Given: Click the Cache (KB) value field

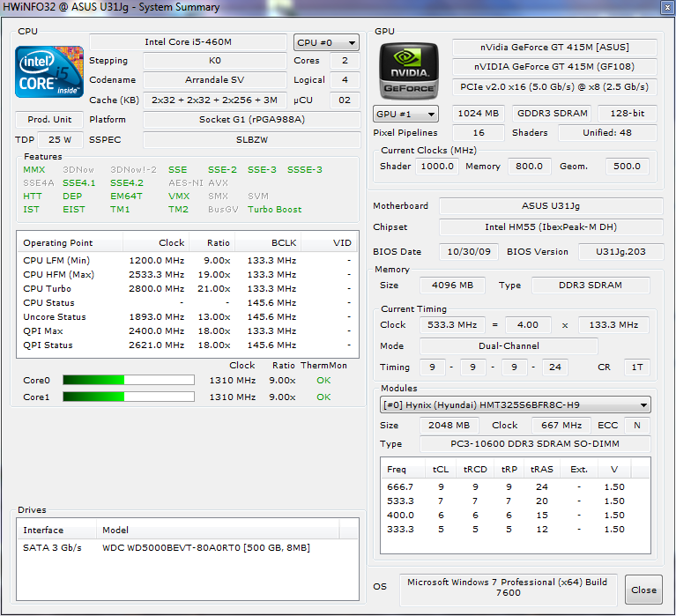Looking at the screenshot, I should [x=215, y=100].
